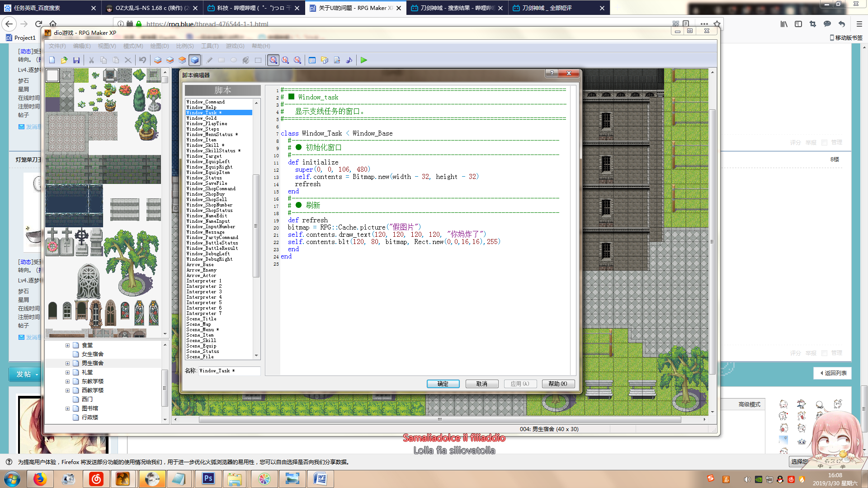Open the 文件(F) menu

tap(57, 46)
